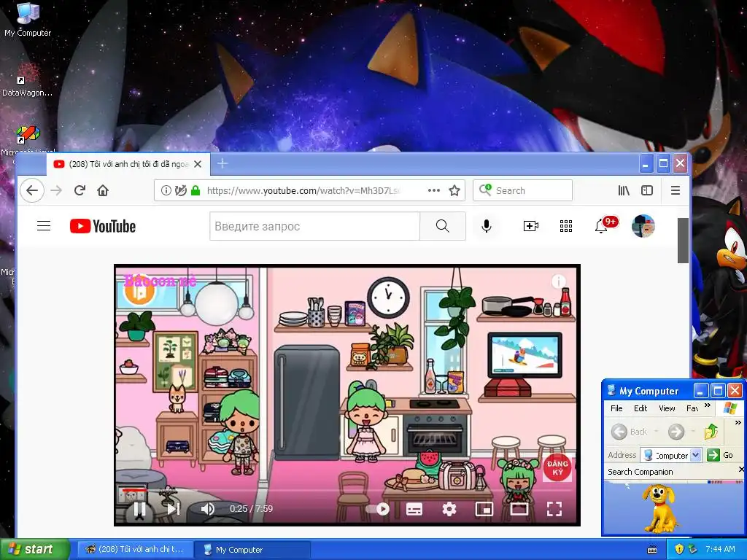Click the ĐĂNG KÝ subscribe watermark
The width and height of the screenshot is (747, 560).
coord(557,467)
